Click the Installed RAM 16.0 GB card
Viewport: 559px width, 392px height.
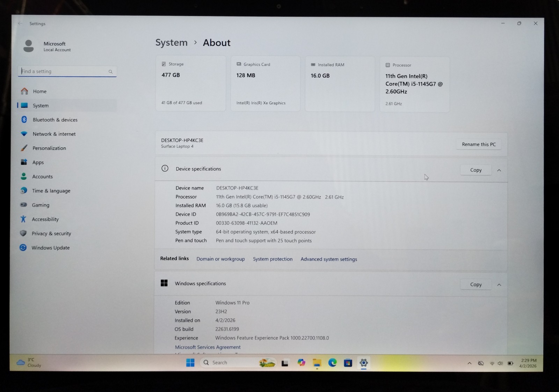[x=340, y=84]
